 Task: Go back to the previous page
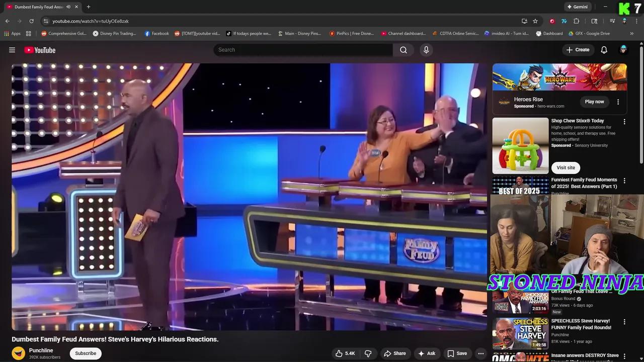tap(7, 21)
